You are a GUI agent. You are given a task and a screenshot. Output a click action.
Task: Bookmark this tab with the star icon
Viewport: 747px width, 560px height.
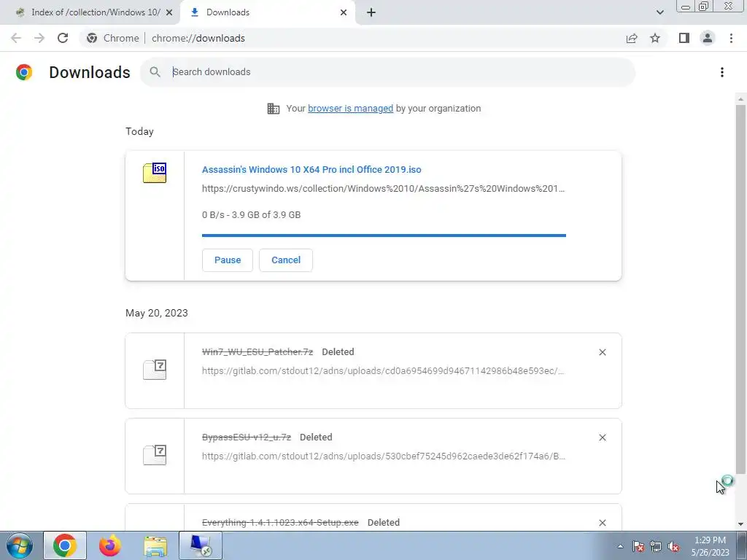coord(655,38)
